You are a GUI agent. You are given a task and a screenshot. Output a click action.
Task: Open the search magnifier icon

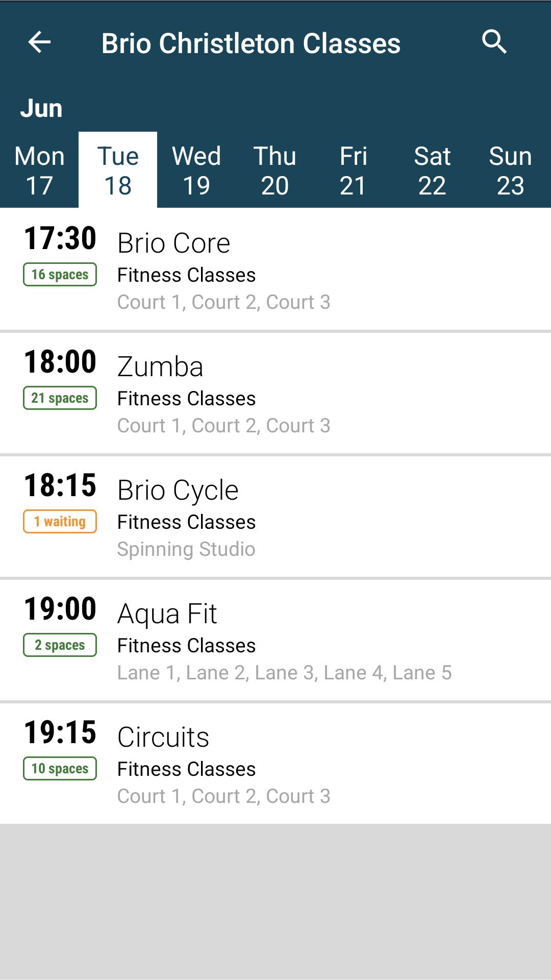(494, 42)
